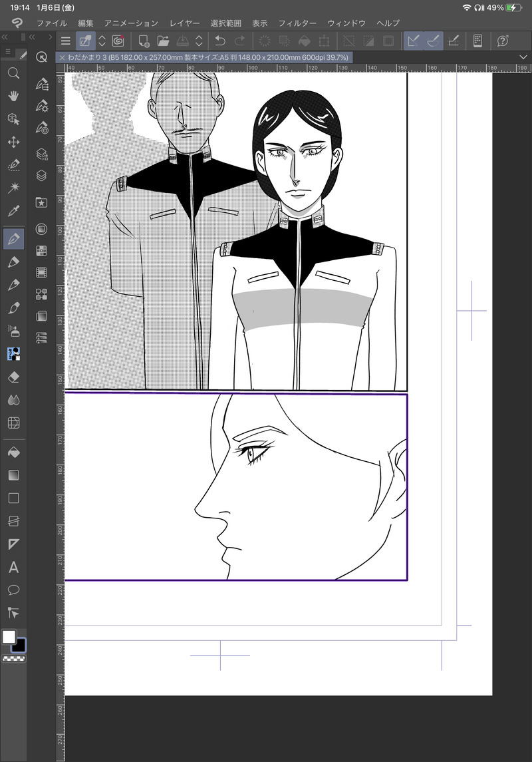Toggle Snap to Special Ruler
The image size is (532, 762).
click(x=434, y=41)
